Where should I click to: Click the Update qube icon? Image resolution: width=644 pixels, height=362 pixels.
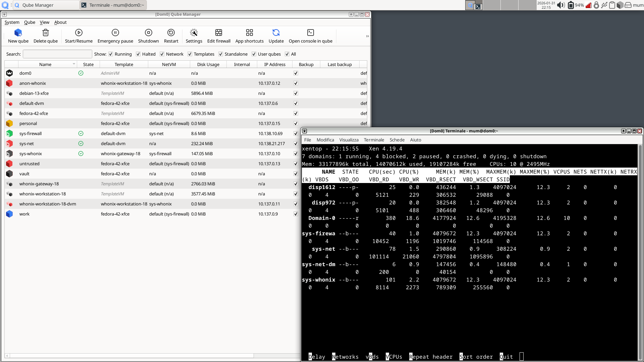276,33
